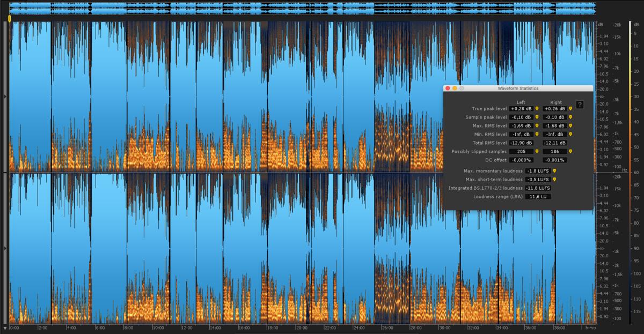Toggle the lower channel arrow on left edge
644x334 pixels.
coord(5,249)
